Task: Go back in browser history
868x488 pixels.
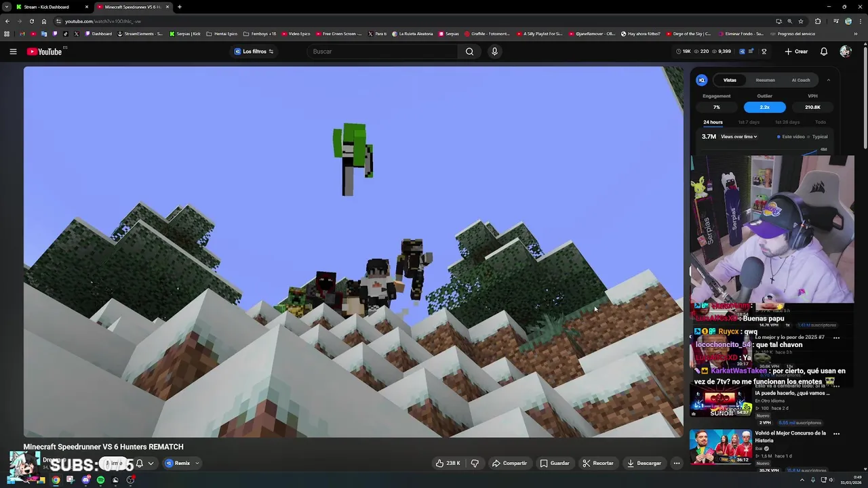Action: coord(7,21)
